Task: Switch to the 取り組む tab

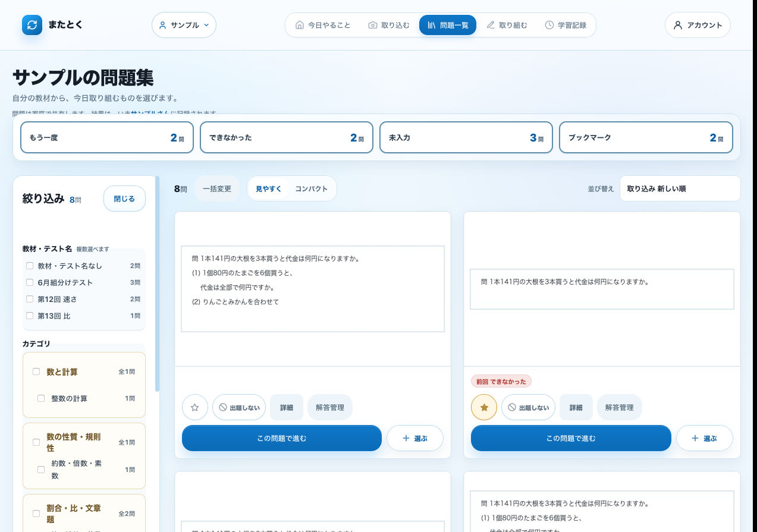Action: tap(507, 25)
